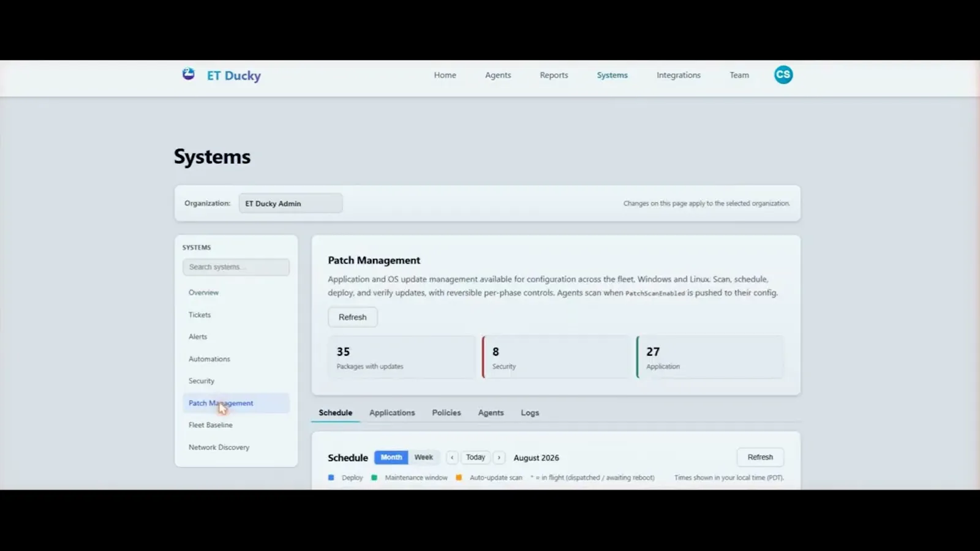The width and height of the screenshot is (980, 551).
Task: Click the green Maintenance window legend swatch
Action: [x=374, y=478]
